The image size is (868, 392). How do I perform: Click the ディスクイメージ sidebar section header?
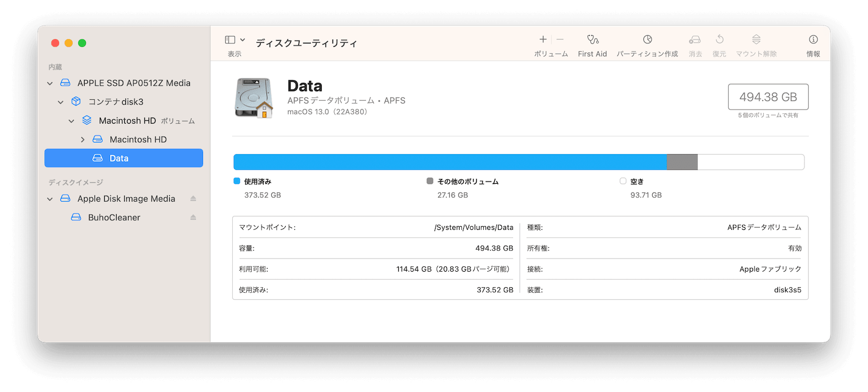pos(76,183)
